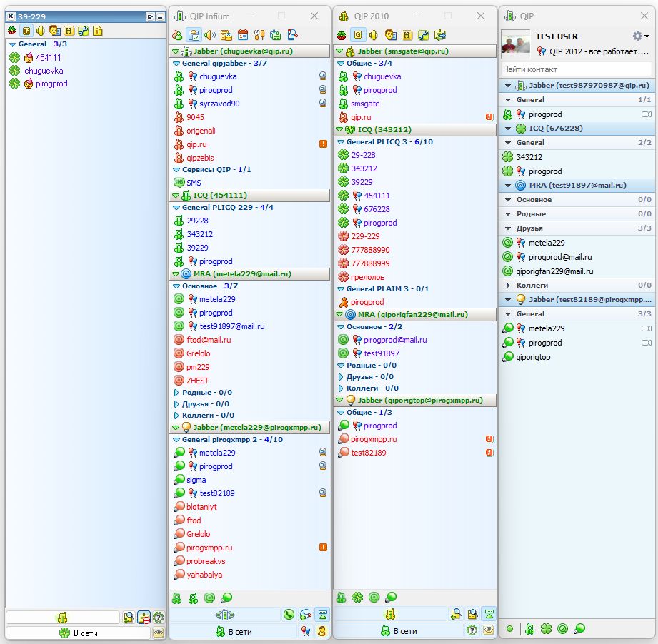Open wrench settings icon in 39-229 window toolbar
This screenshot has width=658, height=644.
point(83,31)
